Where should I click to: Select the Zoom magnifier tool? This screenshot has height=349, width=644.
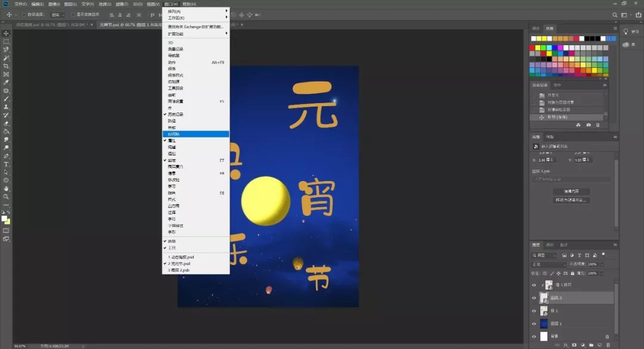6,197
